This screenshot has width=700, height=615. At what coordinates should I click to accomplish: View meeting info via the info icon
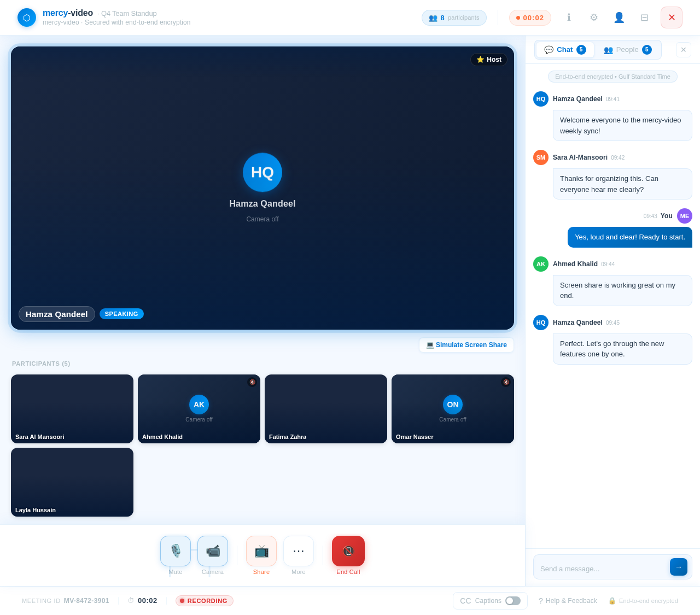click(x=569, y=17)
